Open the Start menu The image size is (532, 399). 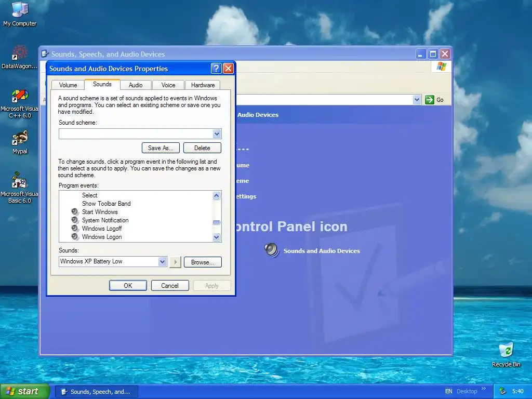click(25, 391)
